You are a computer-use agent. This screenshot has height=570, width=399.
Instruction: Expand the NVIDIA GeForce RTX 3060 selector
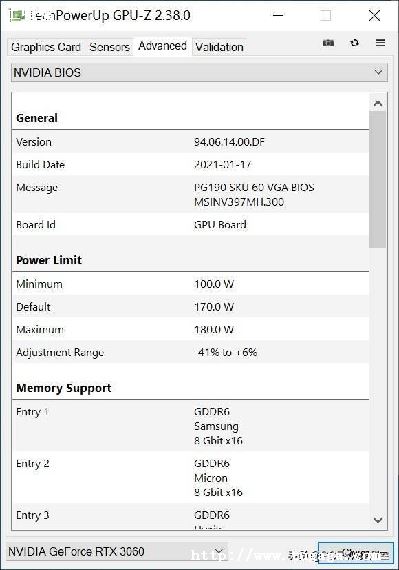116,551
